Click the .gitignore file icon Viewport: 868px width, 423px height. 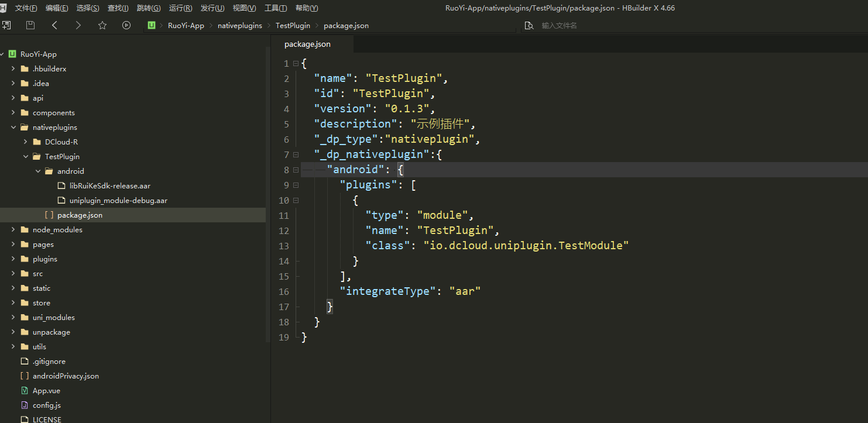click(24, 361)
